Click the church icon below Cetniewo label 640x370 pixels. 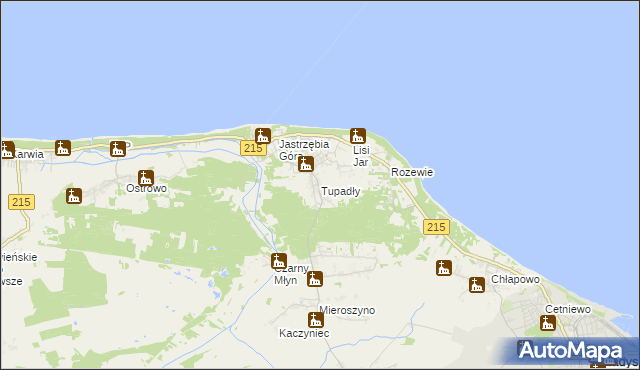pos(548,323)
